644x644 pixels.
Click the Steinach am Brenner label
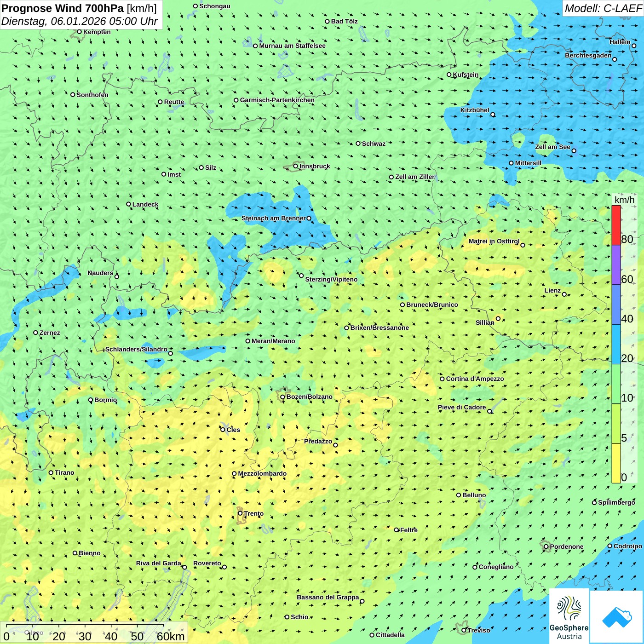273,218
